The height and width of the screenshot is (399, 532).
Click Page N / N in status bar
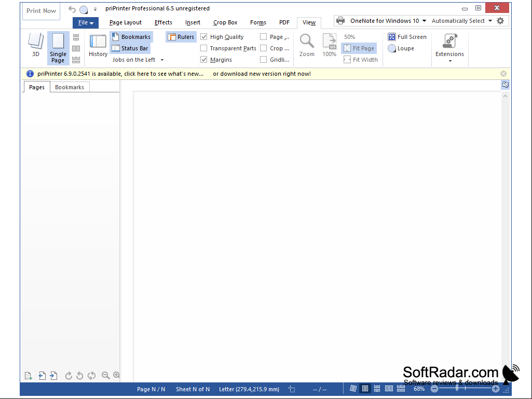point(151,389)
